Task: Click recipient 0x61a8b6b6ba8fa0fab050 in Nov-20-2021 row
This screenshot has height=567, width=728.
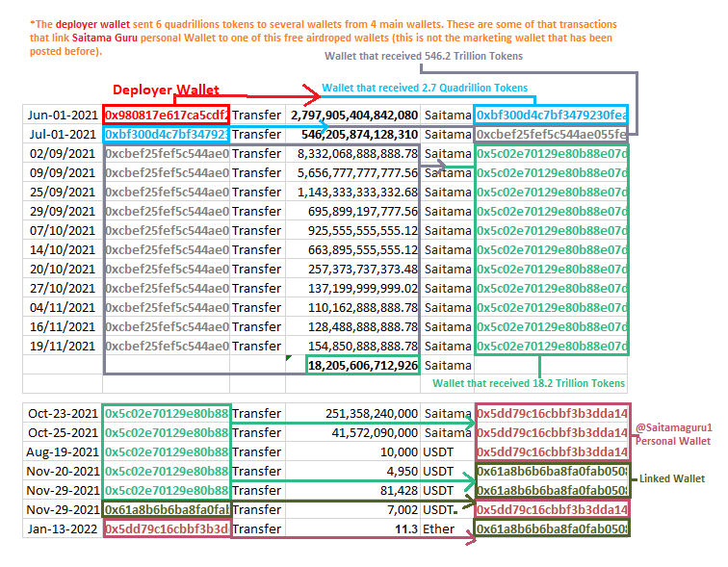Action: tap(552, 472)
